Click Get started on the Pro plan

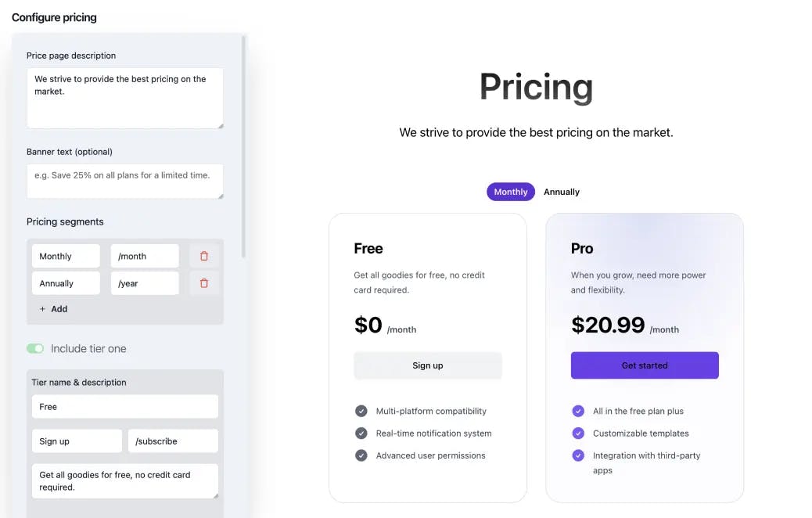[x=644, y=365]
